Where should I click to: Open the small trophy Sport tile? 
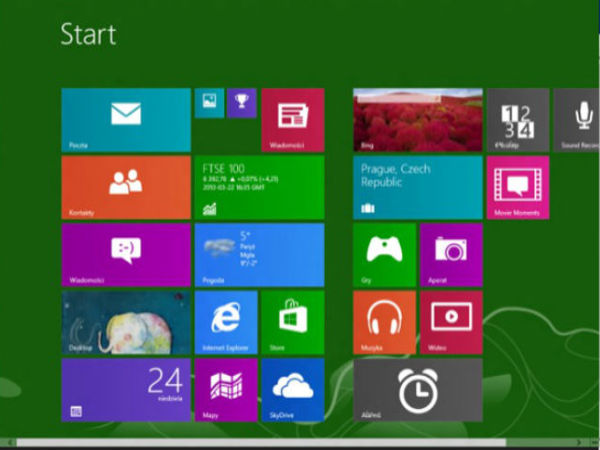[241, 103]
